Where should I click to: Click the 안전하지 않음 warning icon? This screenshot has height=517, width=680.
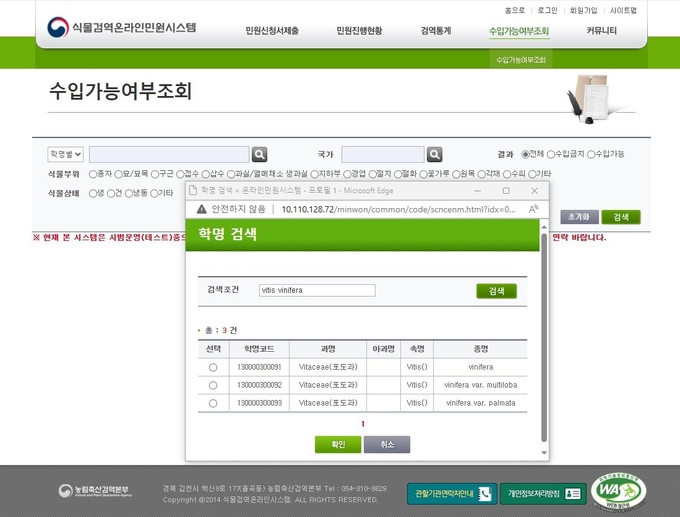[x=201, y=209]
